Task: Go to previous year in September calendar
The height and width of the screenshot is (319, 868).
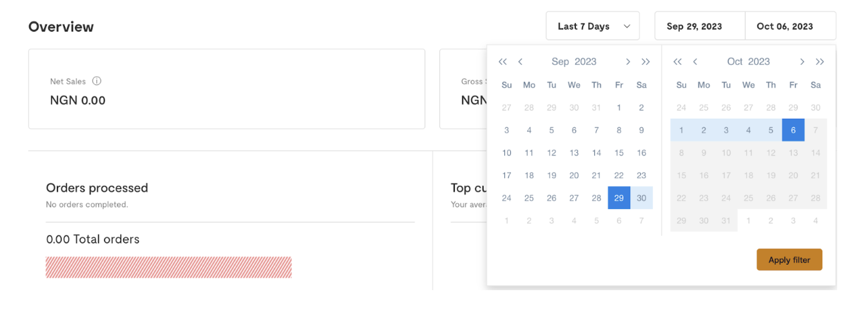Action: point(502,62)
